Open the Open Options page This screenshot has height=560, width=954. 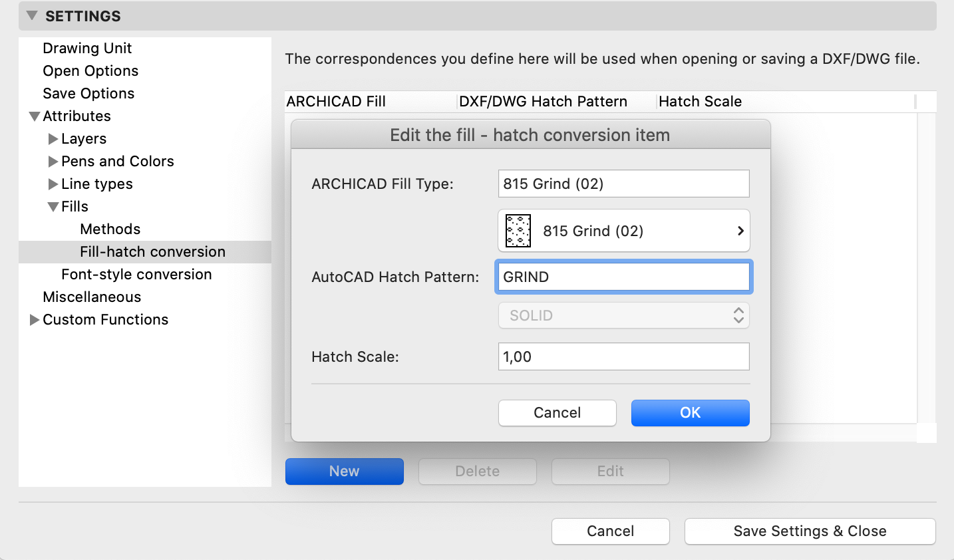[90, 70]
